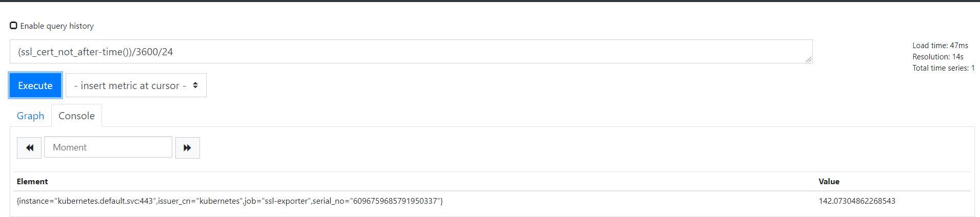Click the up-down arrow icon in the metric selector
This screenshot has width=980, height=217.
pos(195,85)
